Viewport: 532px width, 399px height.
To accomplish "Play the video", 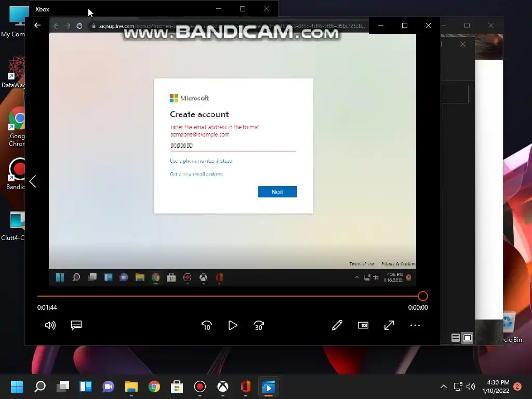I will pyautogui.click(x=233, y=325).
